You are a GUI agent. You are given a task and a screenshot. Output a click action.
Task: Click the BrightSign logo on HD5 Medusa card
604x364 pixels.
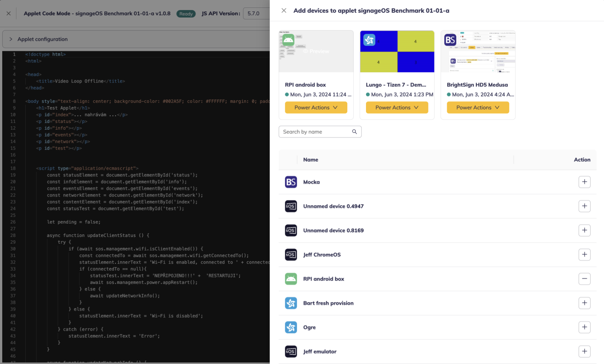click(450, 40)
